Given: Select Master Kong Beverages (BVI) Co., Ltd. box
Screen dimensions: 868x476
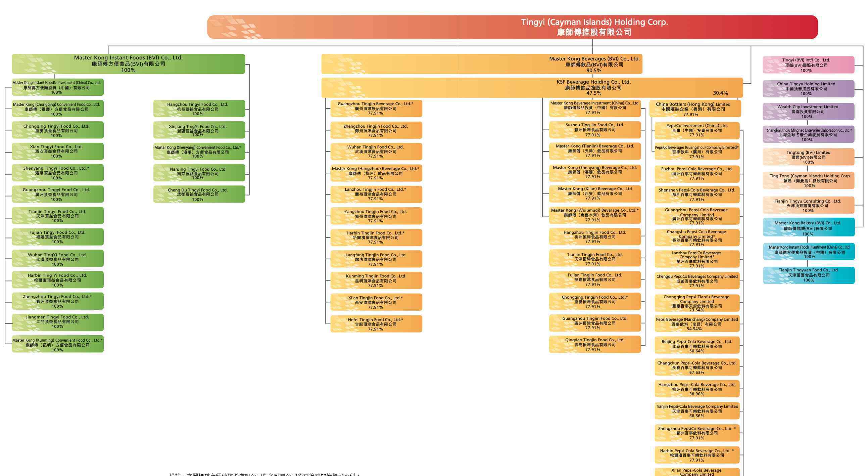Looking at the screenshot, I should point(482,64).
